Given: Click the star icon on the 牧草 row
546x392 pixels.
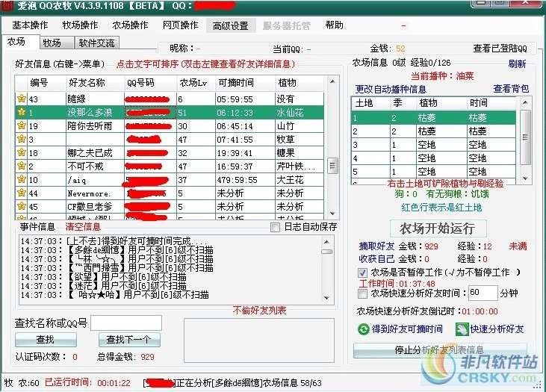Looking at the screenshot, I should tap(22, 139).
